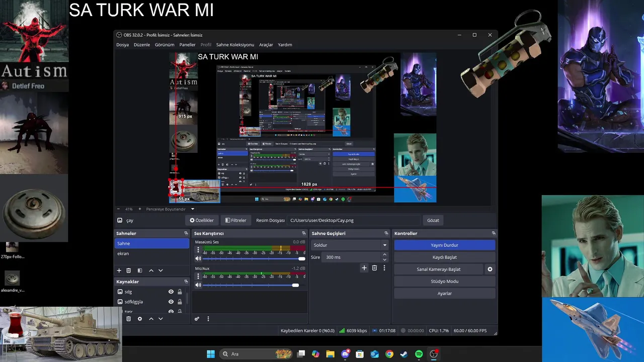
Task: Move source up in Kaynaklar toolbar
Action: click(x=151, y=319)
